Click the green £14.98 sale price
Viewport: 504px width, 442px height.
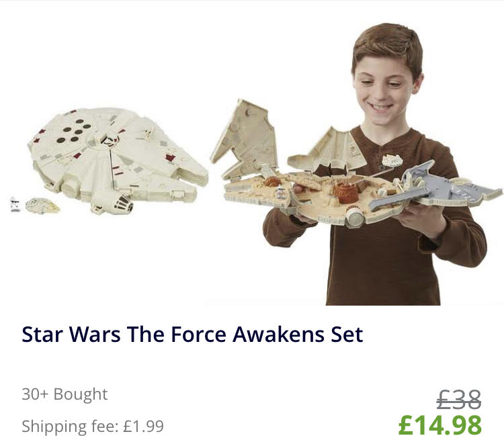439,425
